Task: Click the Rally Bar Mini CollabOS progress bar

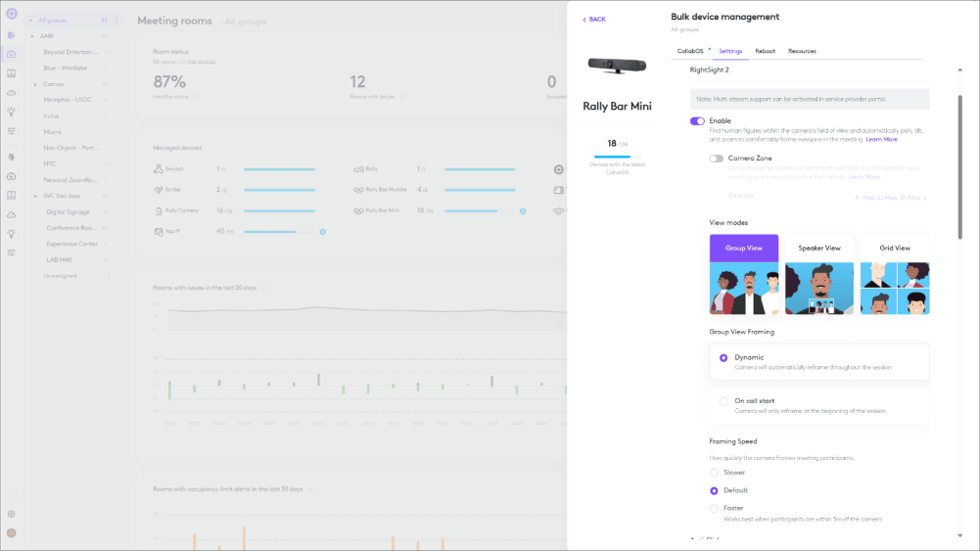Action: point(618,157)
